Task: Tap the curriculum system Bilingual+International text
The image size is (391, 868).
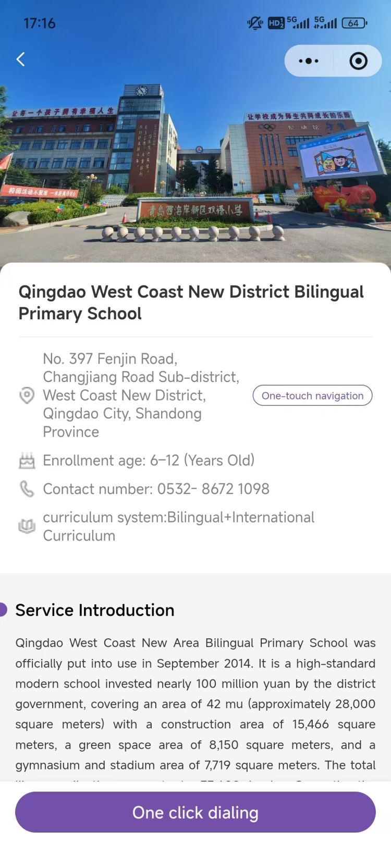Action: (x=178, y=526)
